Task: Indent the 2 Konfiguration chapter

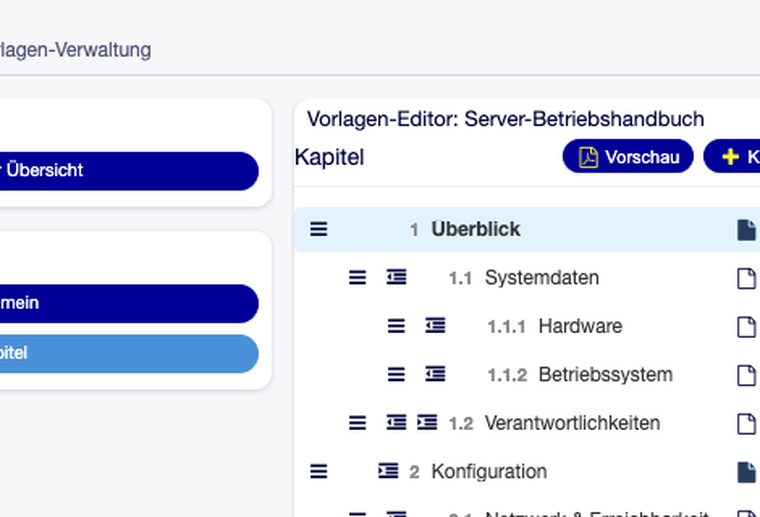Action: pos(388,471)
